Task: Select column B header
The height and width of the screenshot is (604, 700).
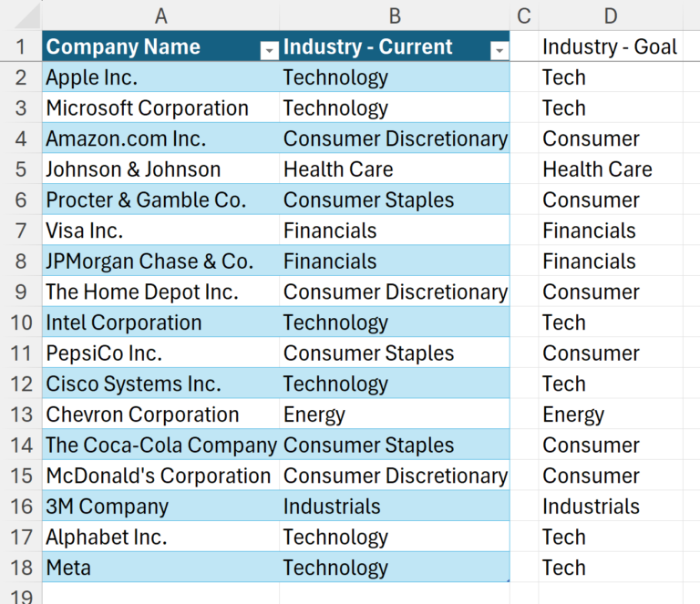Action: coord(395,15)
